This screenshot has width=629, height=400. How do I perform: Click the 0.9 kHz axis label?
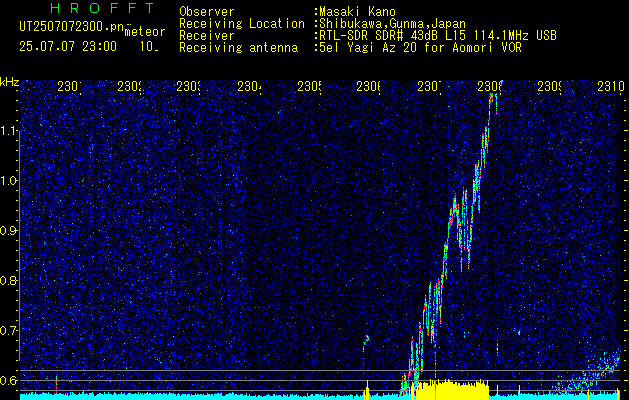coord(9,230)
